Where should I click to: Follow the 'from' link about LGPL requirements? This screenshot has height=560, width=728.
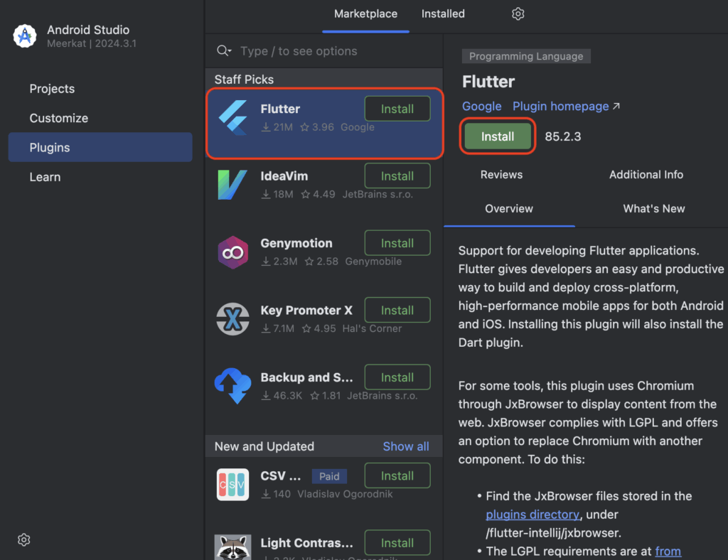click(668, 551)
